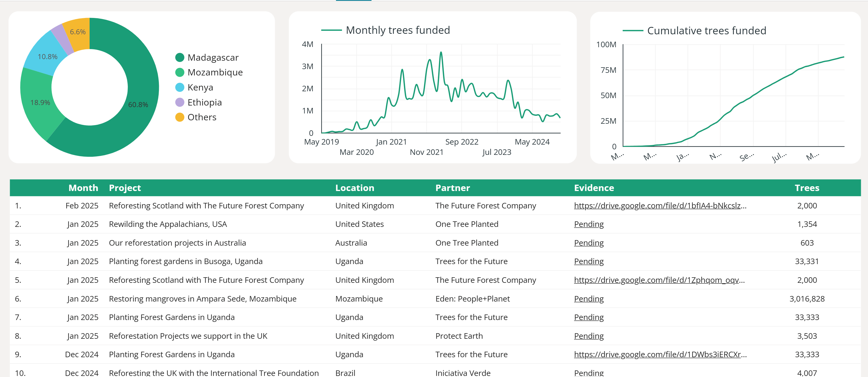Click the Protect Earth partner cell

(459, 336)
